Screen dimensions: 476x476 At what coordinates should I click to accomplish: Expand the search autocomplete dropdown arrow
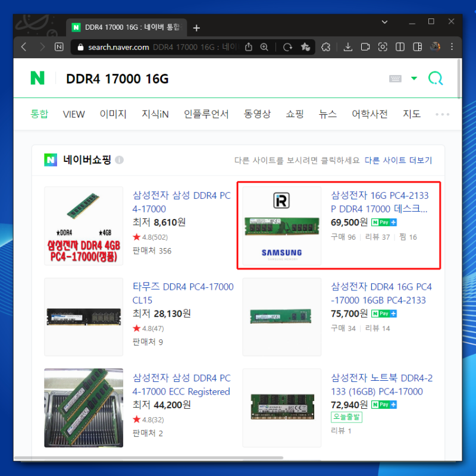[414, 79]
